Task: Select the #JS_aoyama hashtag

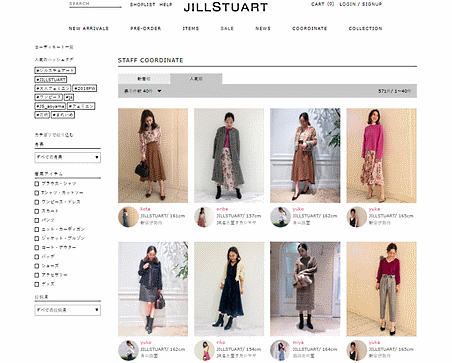Action: click(x=50, y=106)
